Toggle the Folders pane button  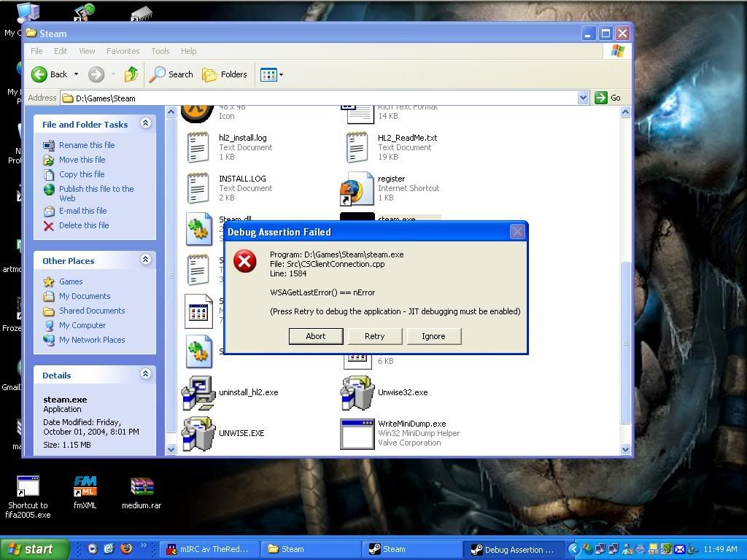225,74
